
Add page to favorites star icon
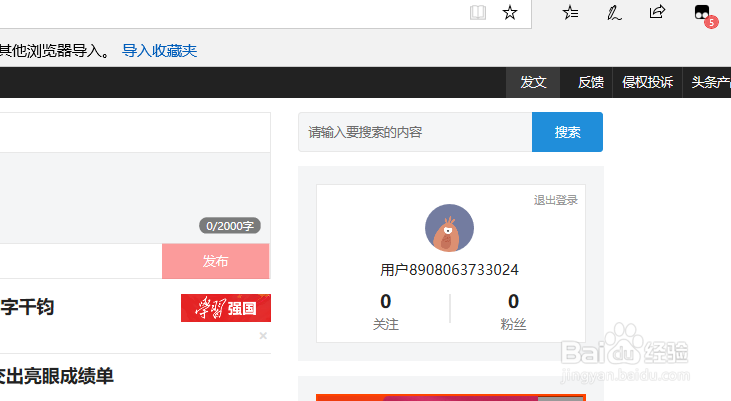pos(510,13)
